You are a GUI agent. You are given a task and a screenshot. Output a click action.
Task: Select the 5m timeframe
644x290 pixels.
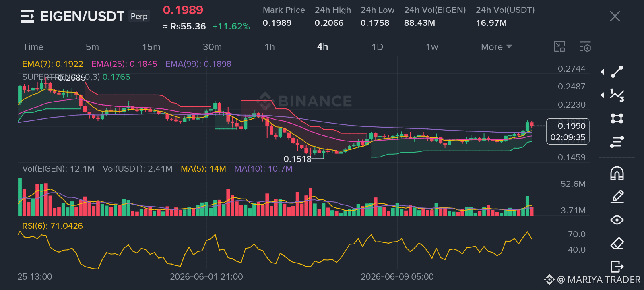[92, 47]
